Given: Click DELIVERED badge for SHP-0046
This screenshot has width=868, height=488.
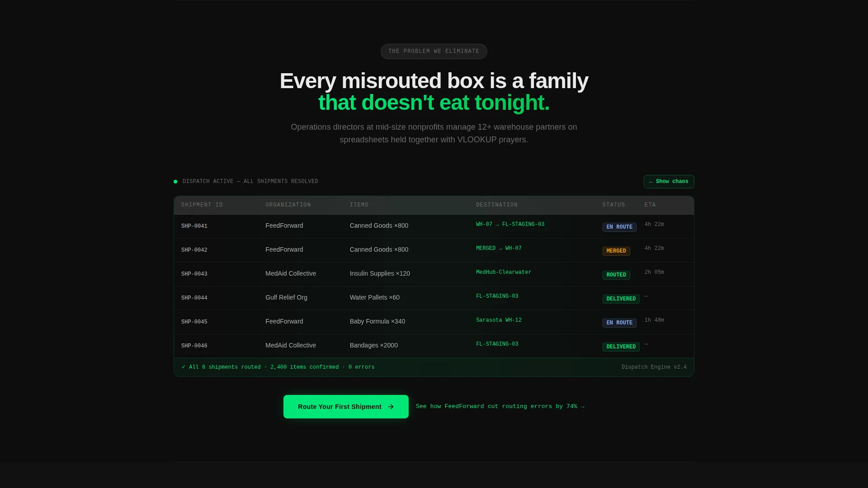Looking at the screenshot, I should pyautogui.click(x=621, y=347).
